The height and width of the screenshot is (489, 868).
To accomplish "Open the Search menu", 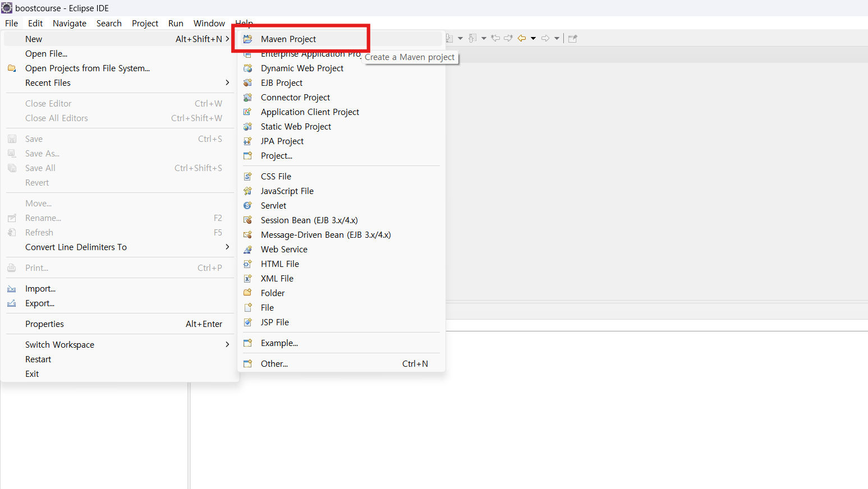I will click(109, 24).
